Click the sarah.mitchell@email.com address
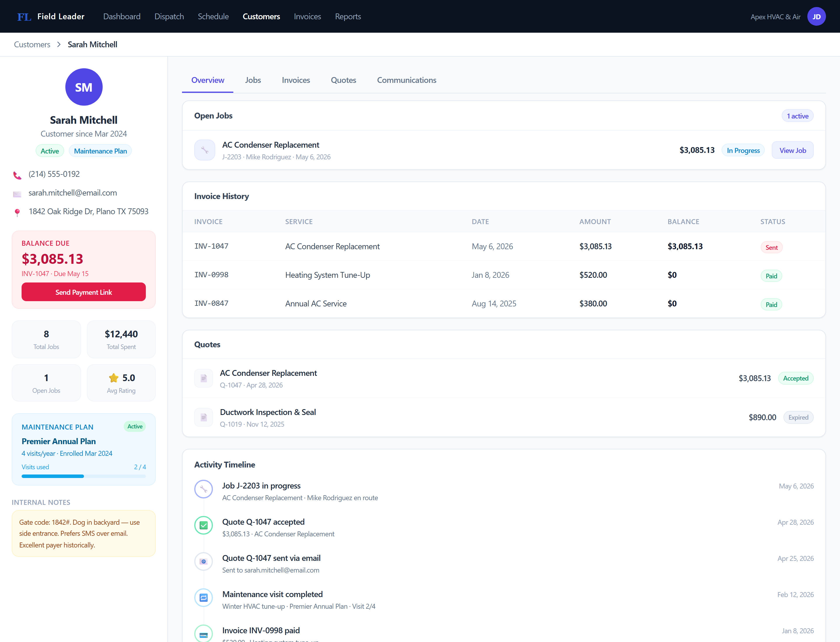Image resolution: width=840 pixels, height=642 pixels. pyautogui.click(x=73, y=193)
